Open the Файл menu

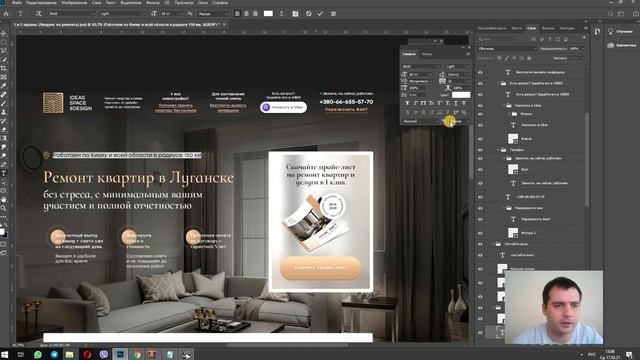[17, 2]
